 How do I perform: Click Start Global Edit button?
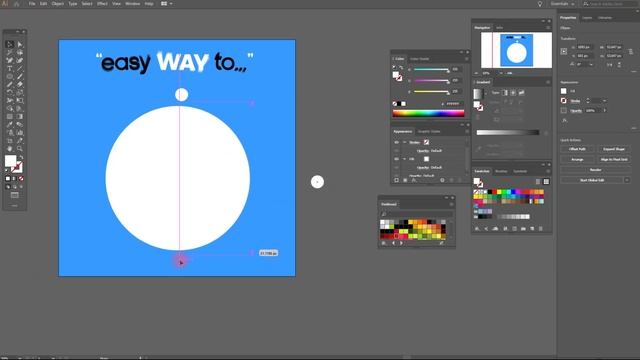[x=592, y=180]
